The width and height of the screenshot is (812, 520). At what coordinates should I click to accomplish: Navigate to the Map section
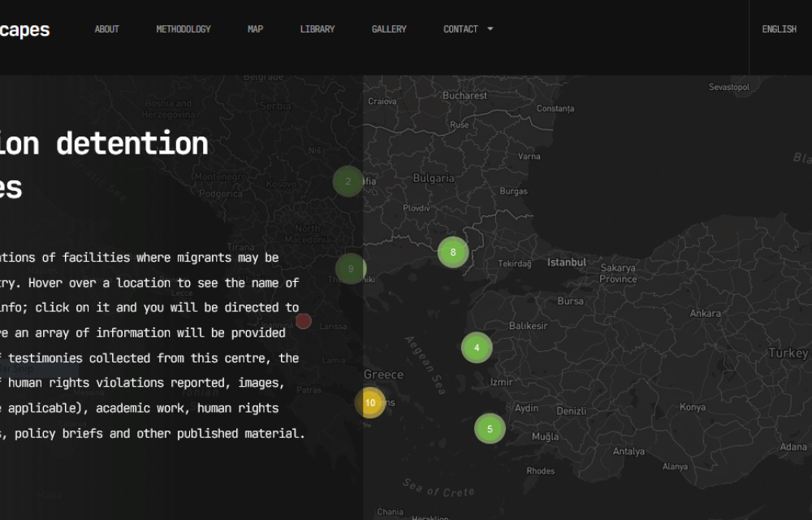[255, 29]
